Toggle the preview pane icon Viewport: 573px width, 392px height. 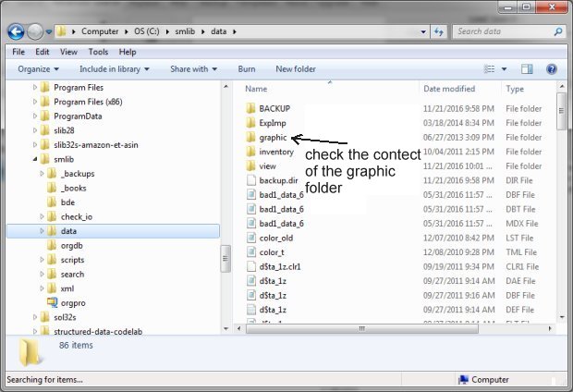pyautogui.click(x=527, y=69)
